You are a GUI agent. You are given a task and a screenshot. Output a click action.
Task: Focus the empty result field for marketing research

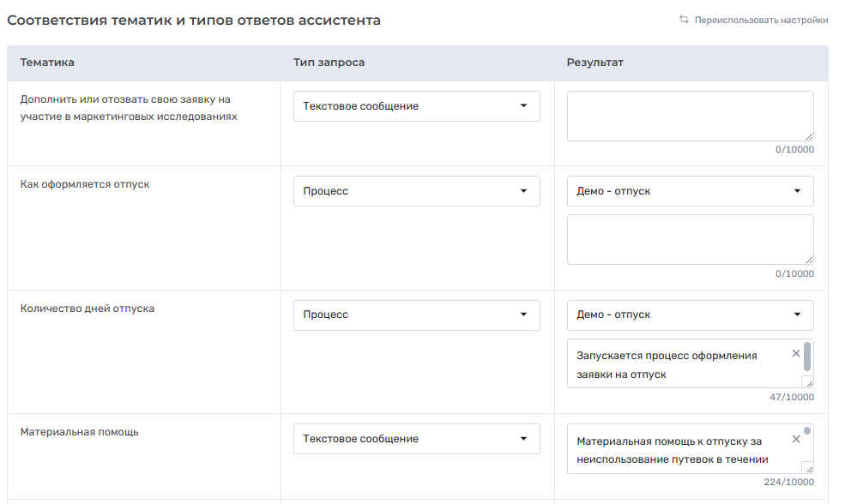(691, 116)
